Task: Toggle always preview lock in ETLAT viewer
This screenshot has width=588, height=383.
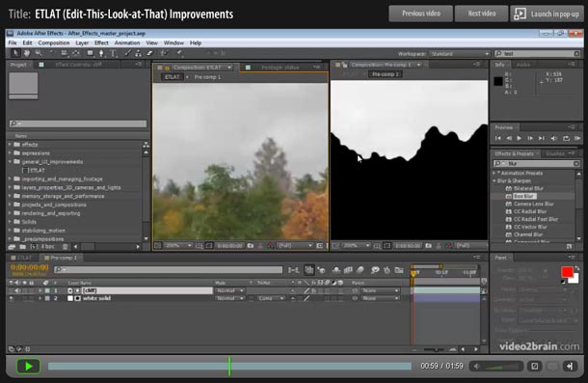Action: coord(158,246)
